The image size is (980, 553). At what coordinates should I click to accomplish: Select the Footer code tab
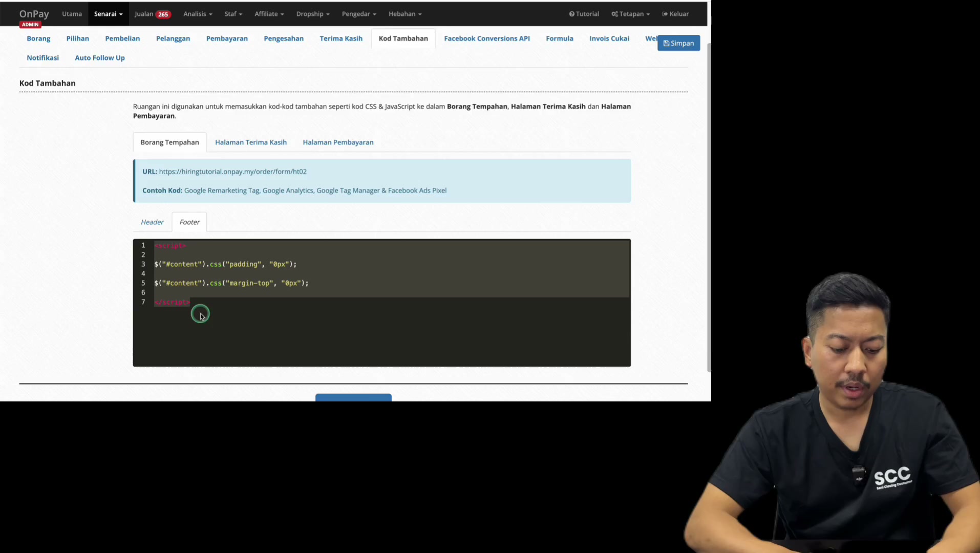[189, 222]
